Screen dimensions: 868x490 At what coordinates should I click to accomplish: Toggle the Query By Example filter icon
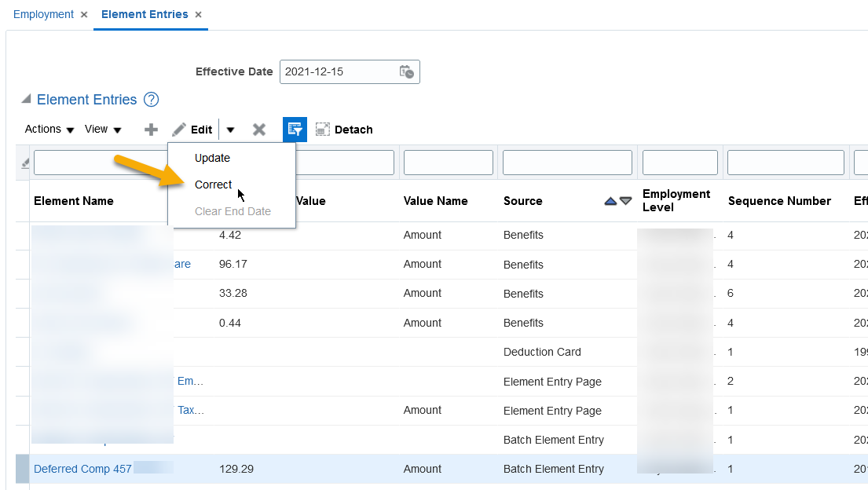coord(295,129)
